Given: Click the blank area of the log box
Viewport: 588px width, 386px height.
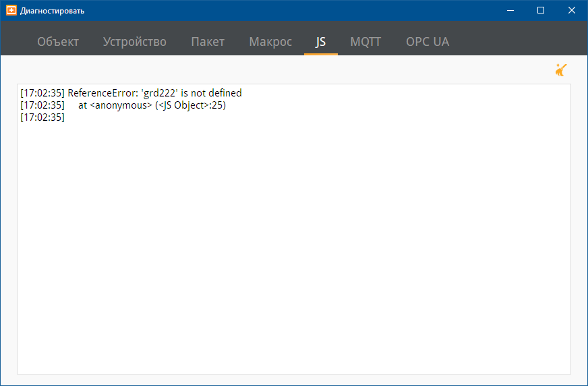Looking at the screenshot, I should (x=294, y=248).
